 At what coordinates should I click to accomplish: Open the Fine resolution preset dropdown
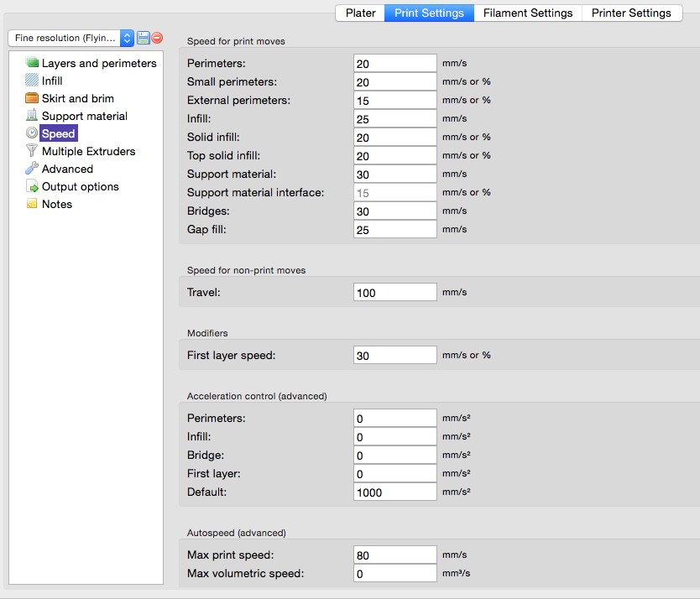(x=71, y=38)
